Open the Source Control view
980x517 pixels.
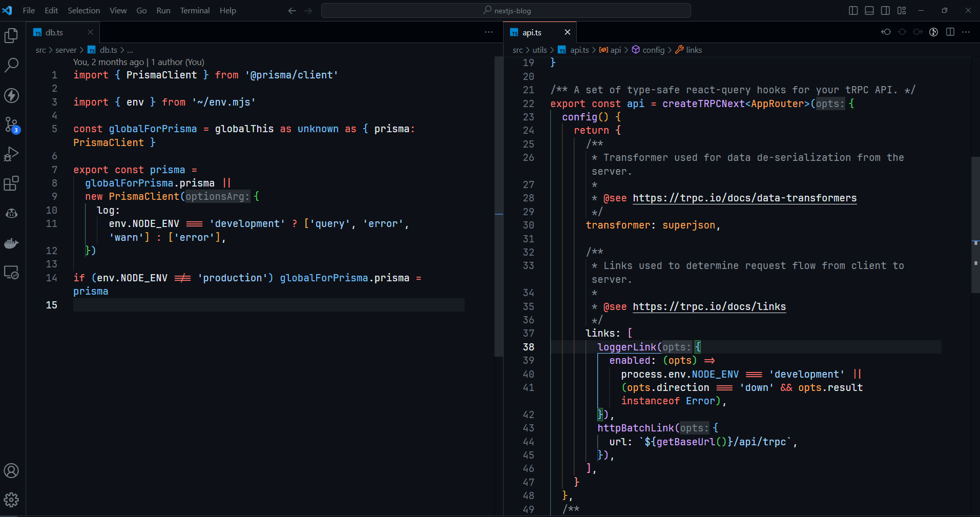(11, 125)
